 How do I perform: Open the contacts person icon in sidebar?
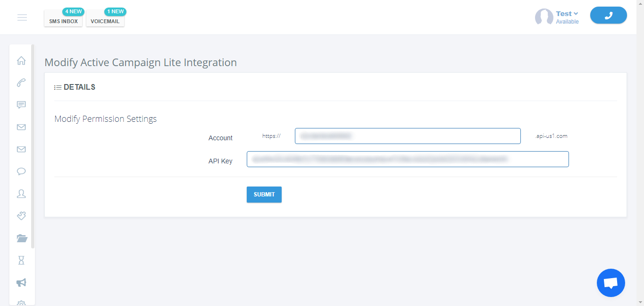(x=21, y=194)
